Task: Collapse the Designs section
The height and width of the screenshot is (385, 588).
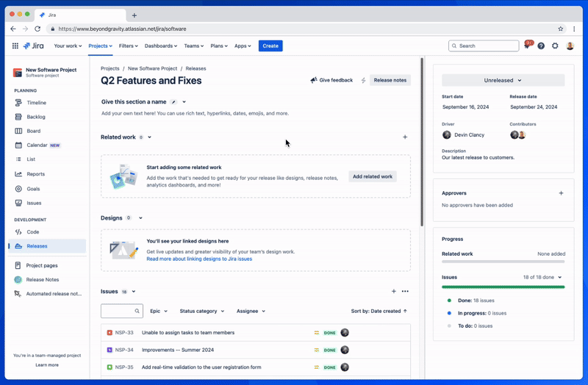Action: pos(140,218)
